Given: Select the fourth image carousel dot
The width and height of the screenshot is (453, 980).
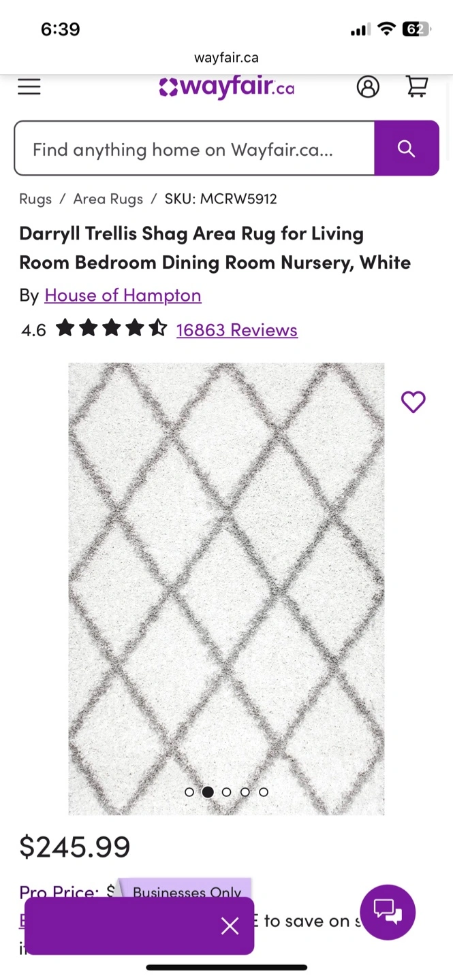Looking at the screenshot, I should [x=245, y=792].
